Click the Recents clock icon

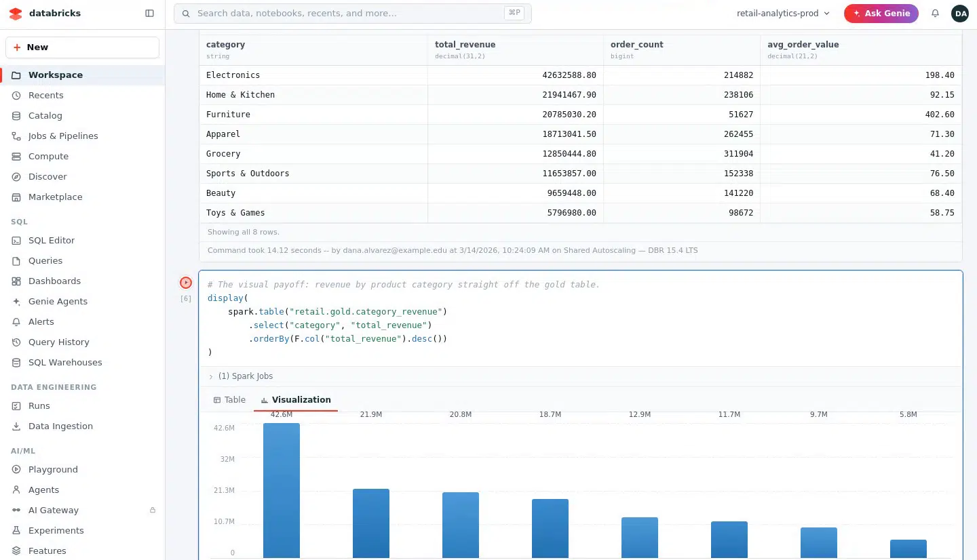click(16, 96)
